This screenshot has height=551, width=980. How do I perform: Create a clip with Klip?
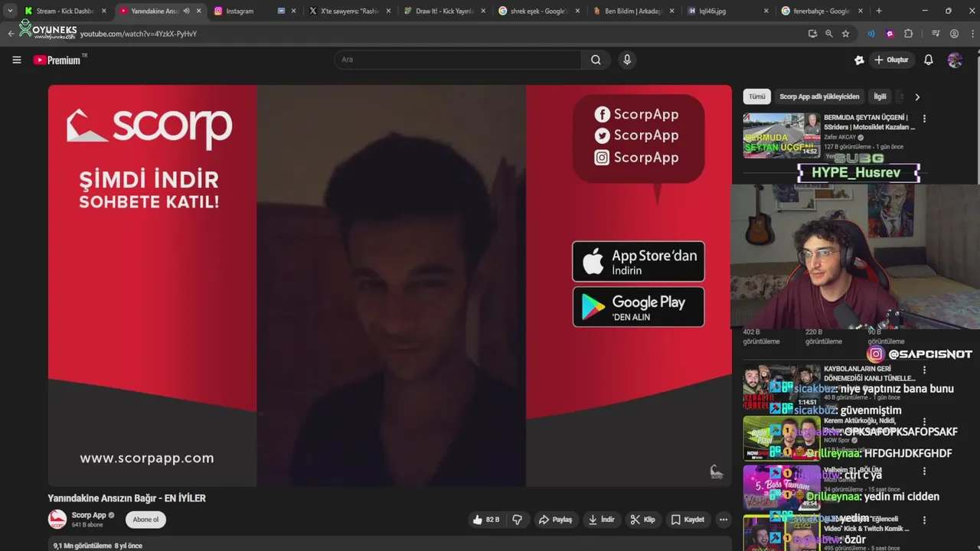[x=642, y=520]
